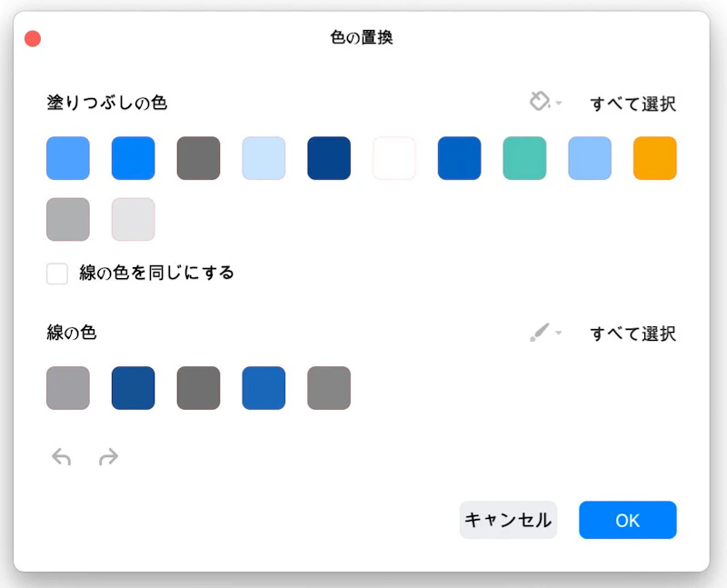Select the dark blue line color swatch
The width and height of the screenshot is (727, 588).
(x=133, y=387)
